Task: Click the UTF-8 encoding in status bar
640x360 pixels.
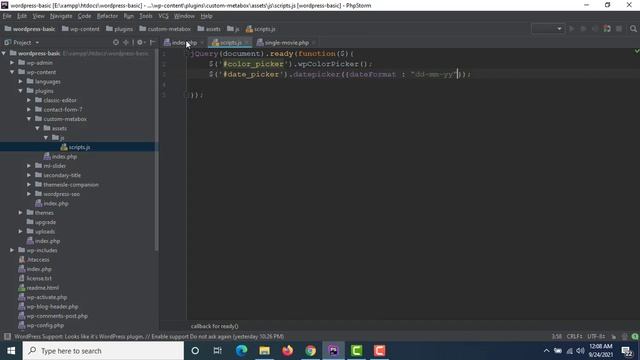Action: tap(596, 337)
